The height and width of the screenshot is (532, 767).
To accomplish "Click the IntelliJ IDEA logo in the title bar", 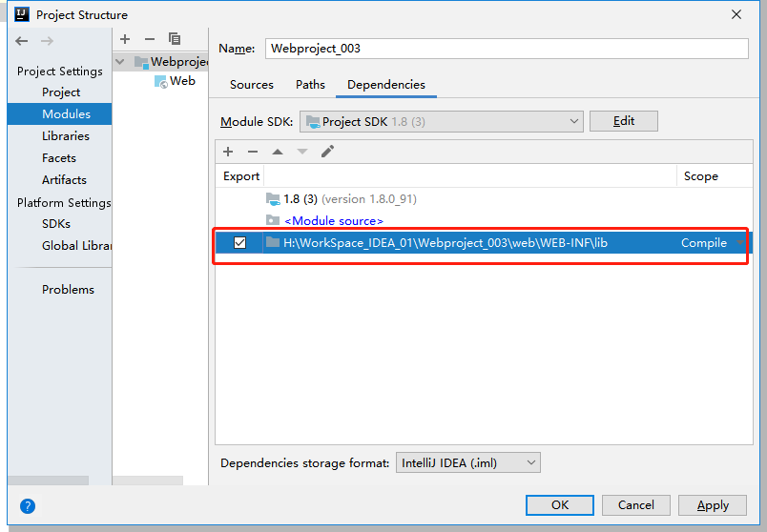I will 22,14.
